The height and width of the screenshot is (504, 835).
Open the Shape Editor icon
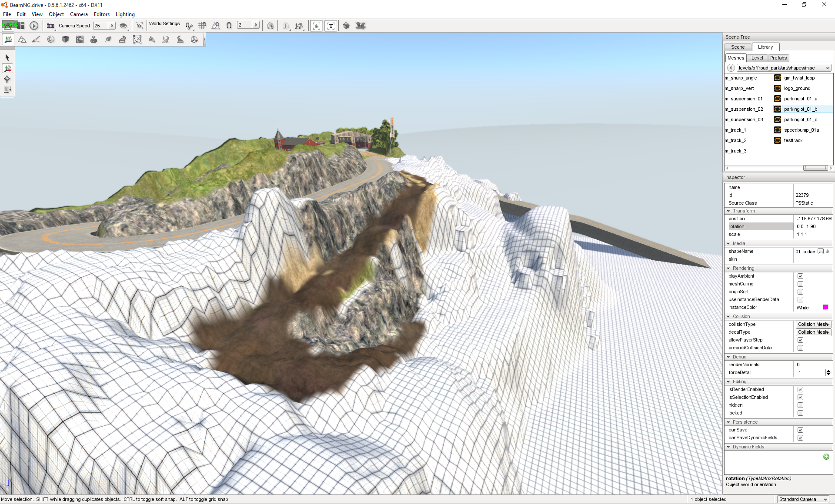click(194, 40)
